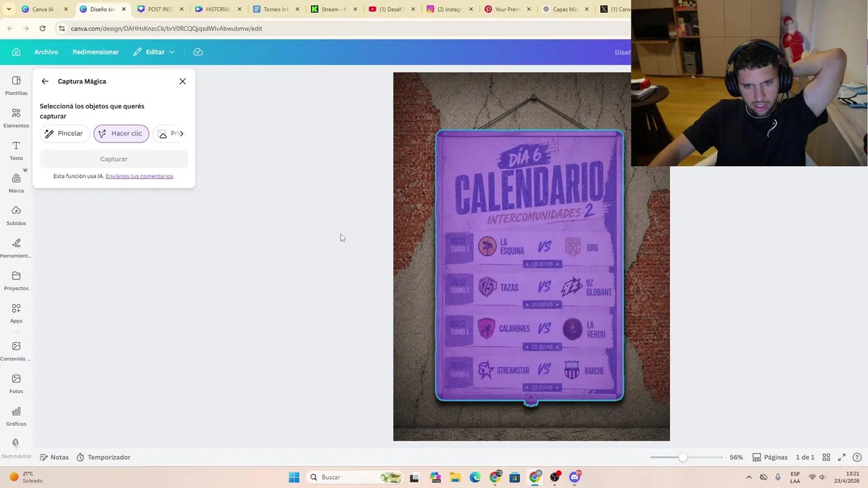
Task: Enter fullscreen presentation mode
Action: click(x=842, y=457)
